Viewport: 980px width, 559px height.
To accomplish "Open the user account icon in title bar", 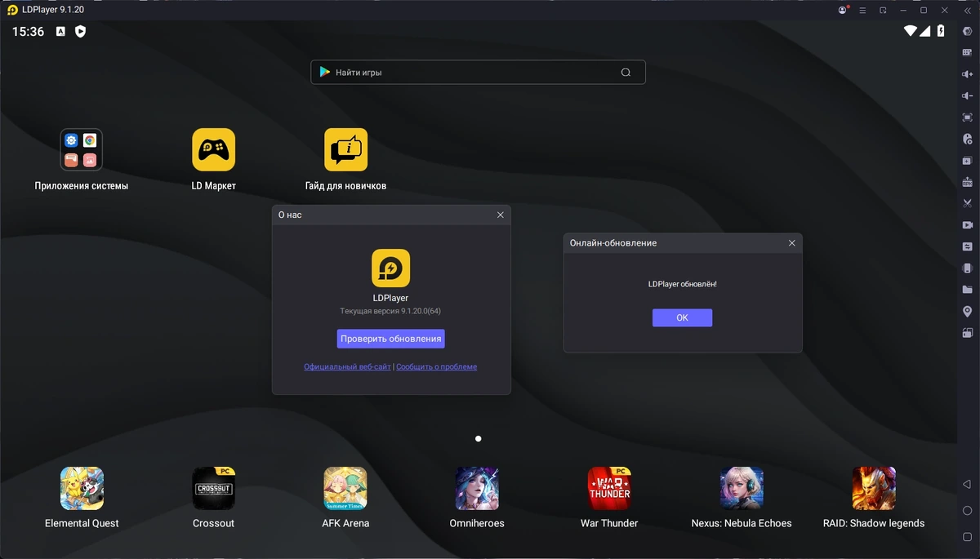I will (843, 10).
